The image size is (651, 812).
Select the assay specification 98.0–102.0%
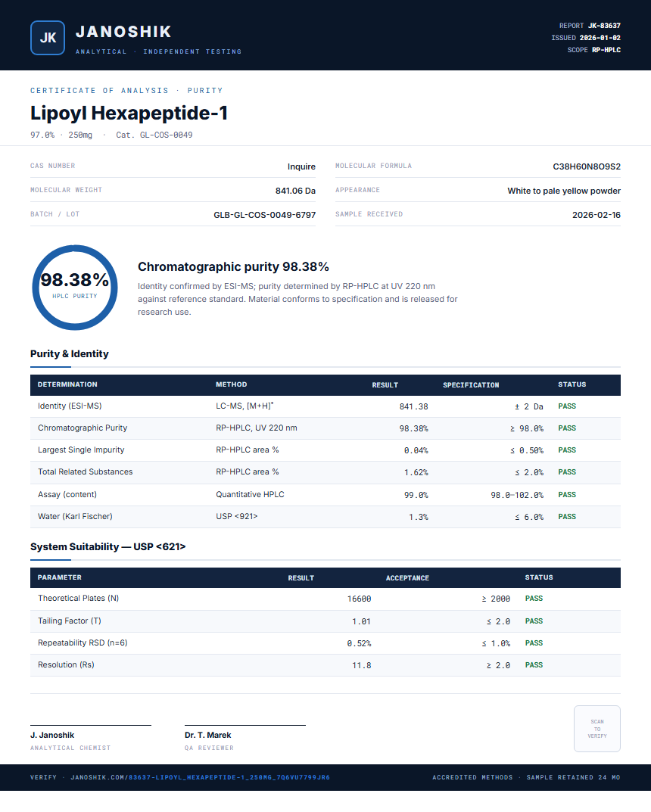[517, 495]
